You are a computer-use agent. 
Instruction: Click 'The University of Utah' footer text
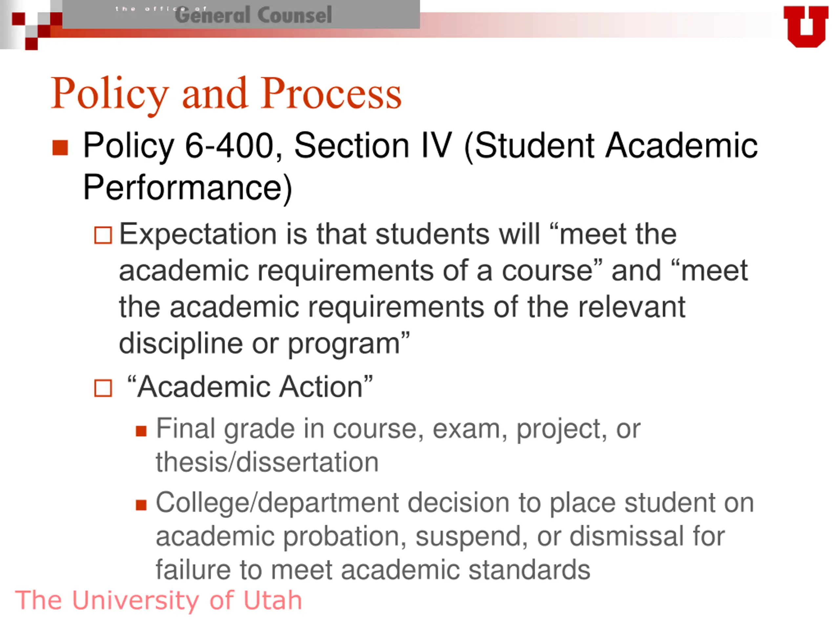(158, 600)
